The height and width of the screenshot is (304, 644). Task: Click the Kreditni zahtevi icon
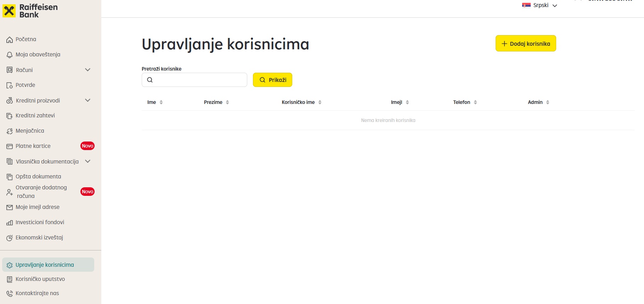[x=10, y=116]
